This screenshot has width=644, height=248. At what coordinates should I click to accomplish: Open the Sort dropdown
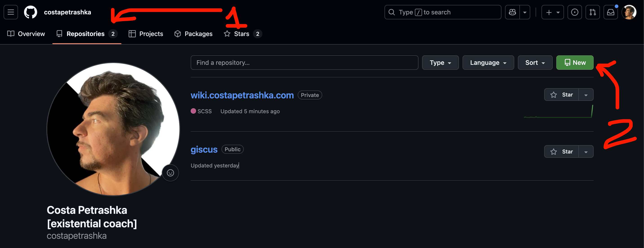click(x=535, y=63)
